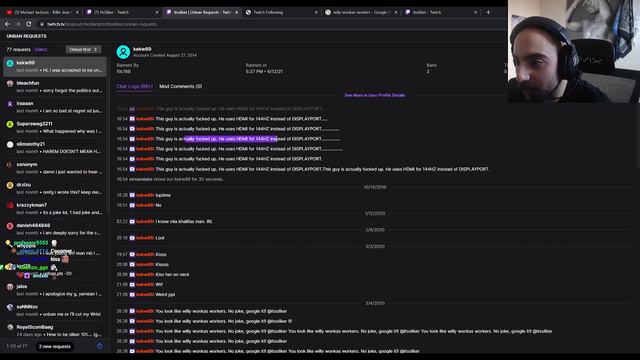Screen dimensions: 640x360
Task: Click the blue icon beside 2 new requests
Action: coord(100,346)
